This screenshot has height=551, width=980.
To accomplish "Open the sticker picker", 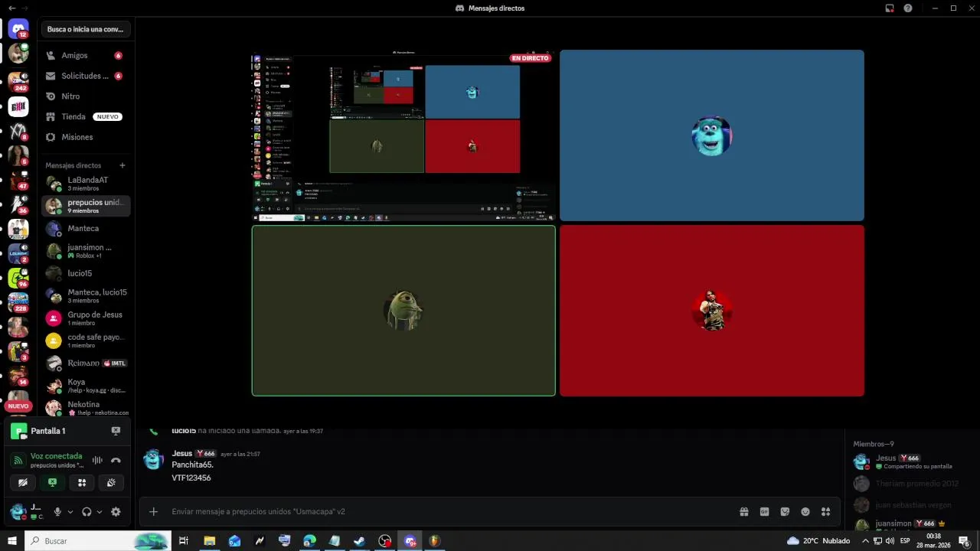I will pyautogui.click(x=785, y=512).
